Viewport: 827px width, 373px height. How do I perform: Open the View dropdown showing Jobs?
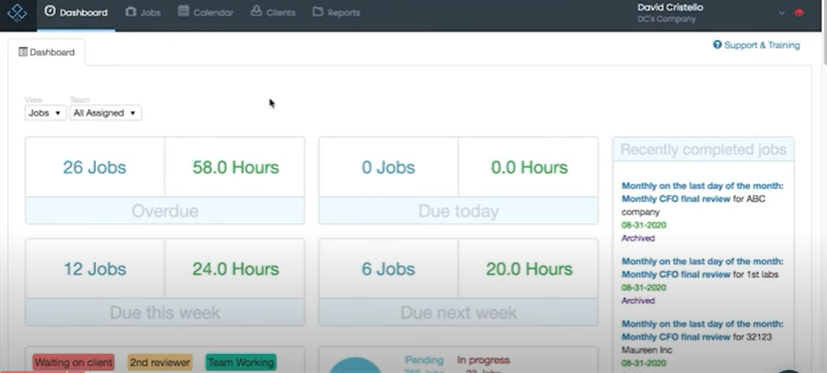[x=45, y=113]
